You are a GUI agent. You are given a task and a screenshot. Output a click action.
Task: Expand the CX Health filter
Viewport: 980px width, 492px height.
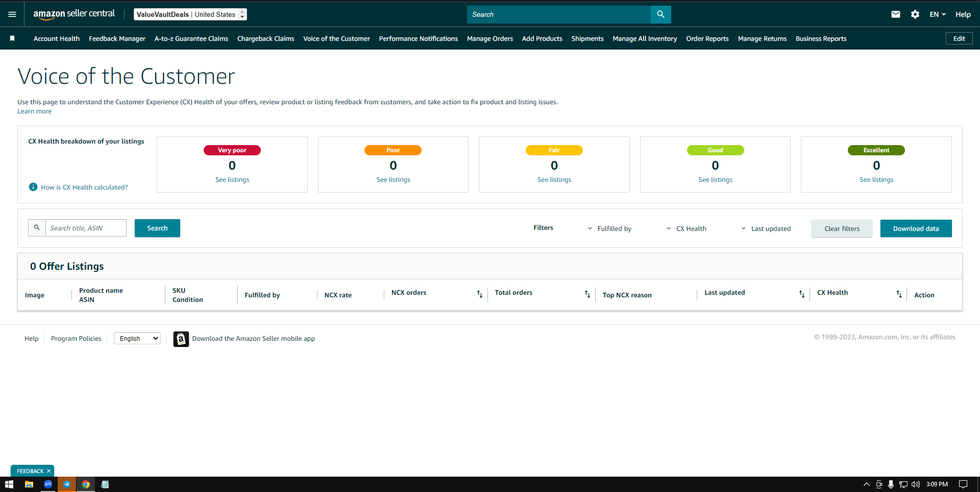[687, 228]
